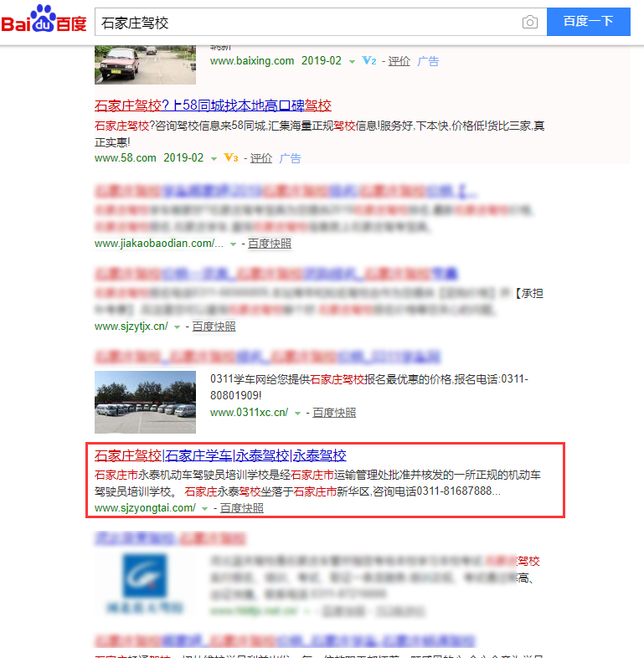The width and height of the screenshot is (644, 658).
Task: Open the 永泰驾校 result title link
Action: (x=219, y=456)
